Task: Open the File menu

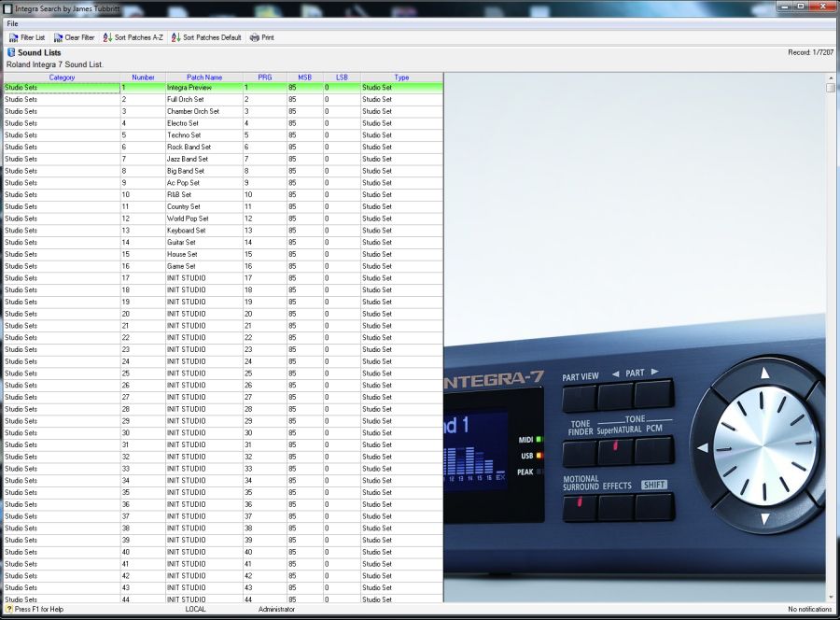Action: tap(12, 23)
